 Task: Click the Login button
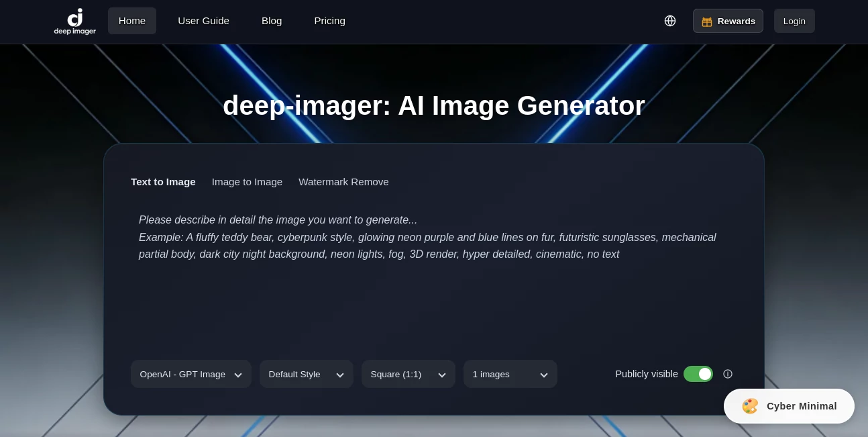(794, 21)
